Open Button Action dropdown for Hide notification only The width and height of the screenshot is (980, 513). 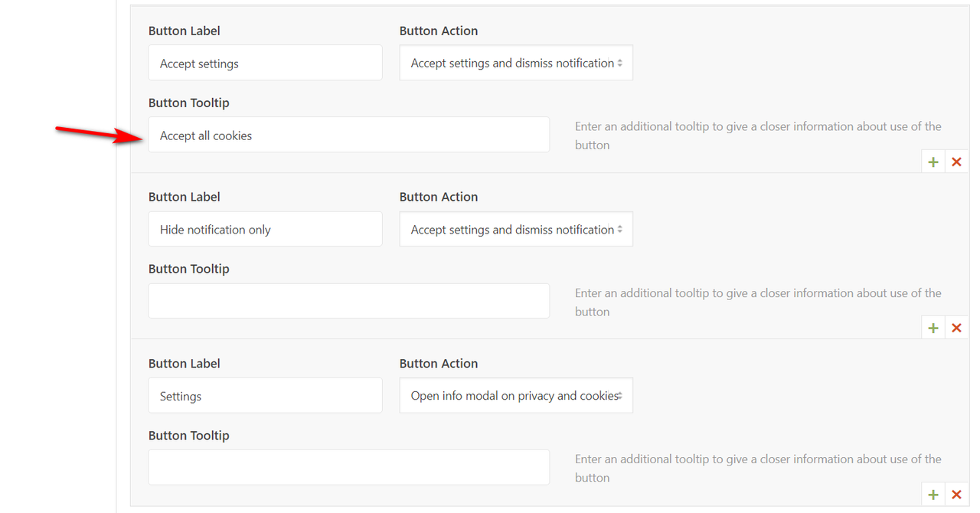click(516, 229)
